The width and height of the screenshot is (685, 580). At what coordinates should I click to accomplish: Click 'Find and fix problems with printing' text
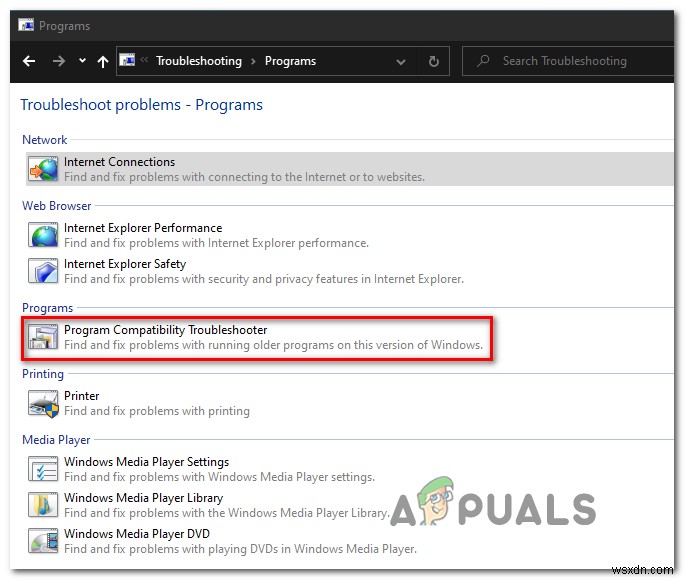point(157,411)
